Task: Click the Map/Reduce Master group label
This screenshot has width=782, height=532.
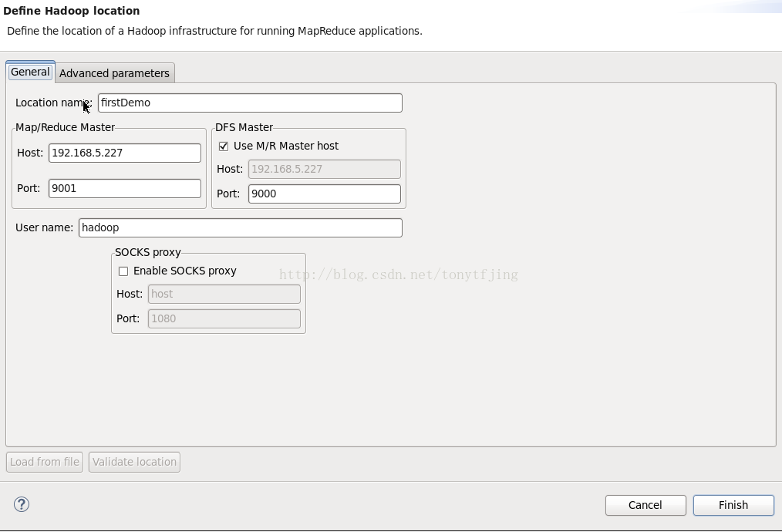Action: [x=66, y=127]
